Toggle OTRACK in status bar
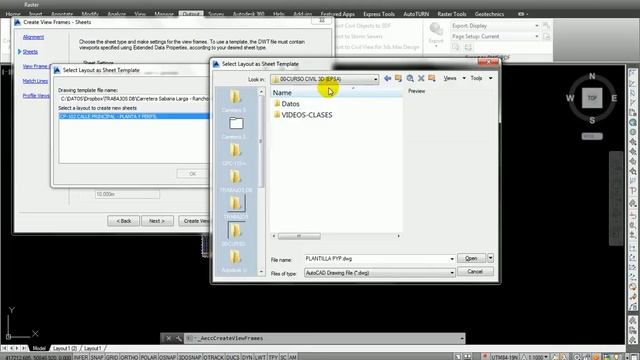Image resolution: width=640 pixels, height=360 pixels. click(213, 357)
